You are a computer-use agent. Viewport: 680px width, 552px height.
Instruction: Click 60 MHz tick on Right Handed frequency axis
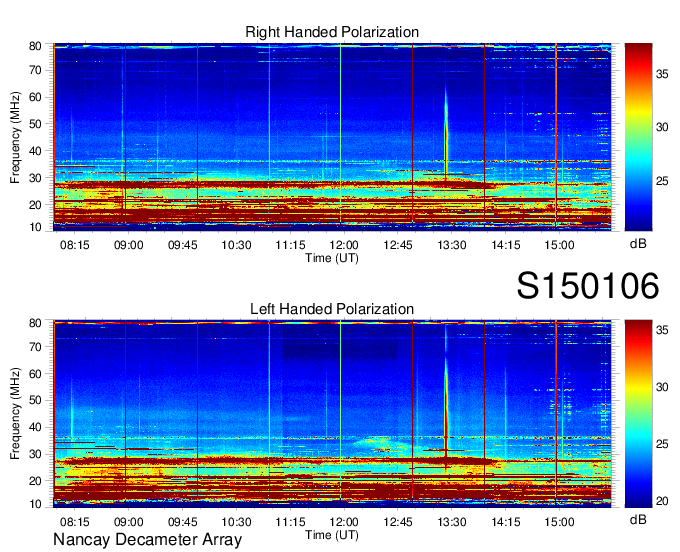pyautogui.click(x=35, y=97)
